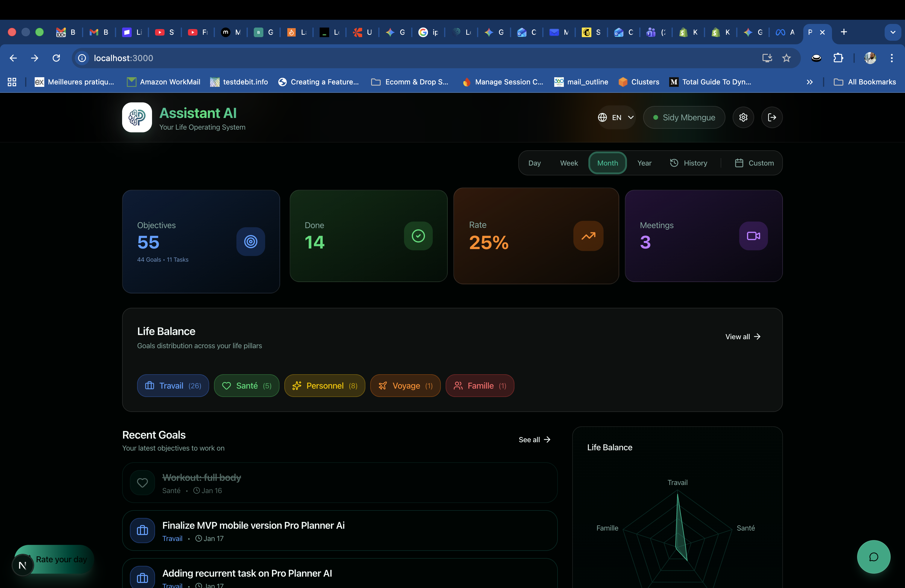Click the logout icon next to settings

point(772,117)
